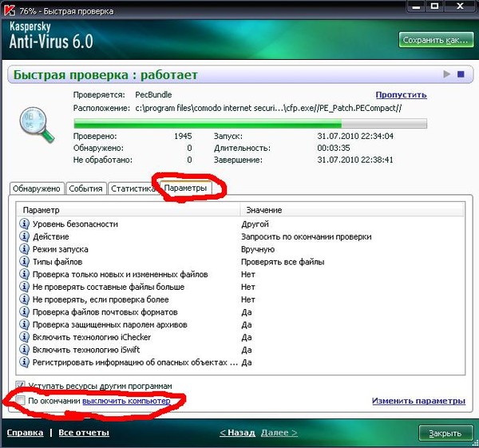Click the выключить компьютер link
Image resolution: width=479 pixels, height=448 pixels.
click(126, 401)
